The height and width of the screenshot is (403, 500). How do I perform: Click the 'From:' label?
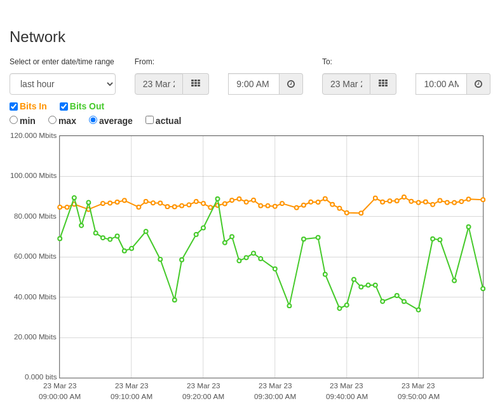pyautogui.click(x=144, y=62)
